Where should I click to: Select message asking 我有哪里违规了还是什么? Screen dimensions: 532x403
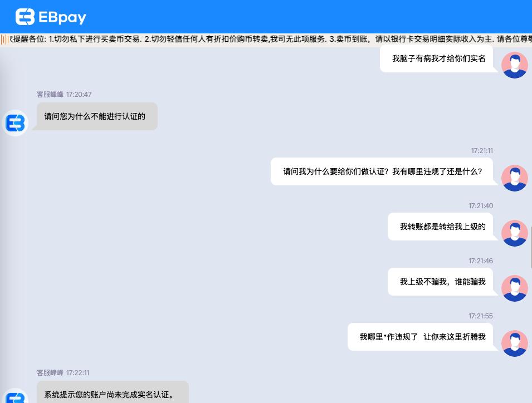(382, 171)
